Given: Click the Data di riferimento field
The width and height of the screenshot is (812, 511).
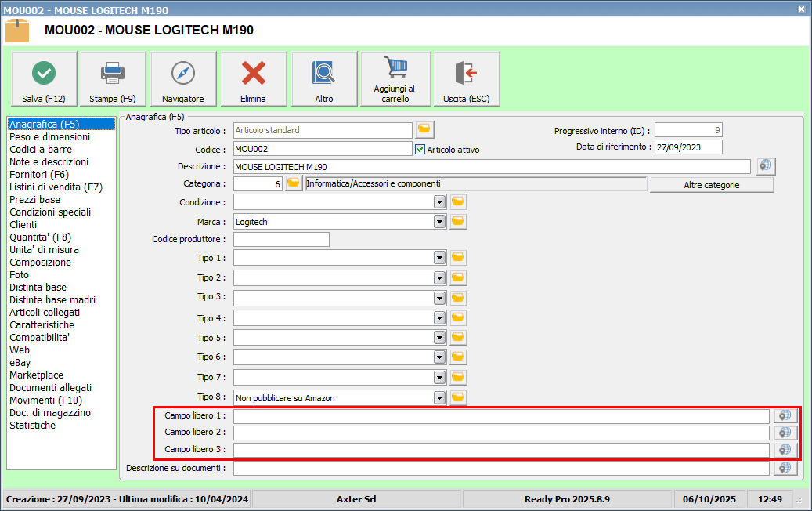Looking at the screenshot, I should pyautogui.click(x=688, y=147).
